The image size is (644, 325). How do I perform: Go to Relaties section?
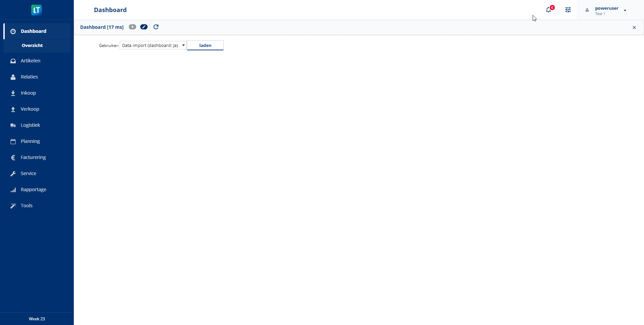[x=29, y=77]
